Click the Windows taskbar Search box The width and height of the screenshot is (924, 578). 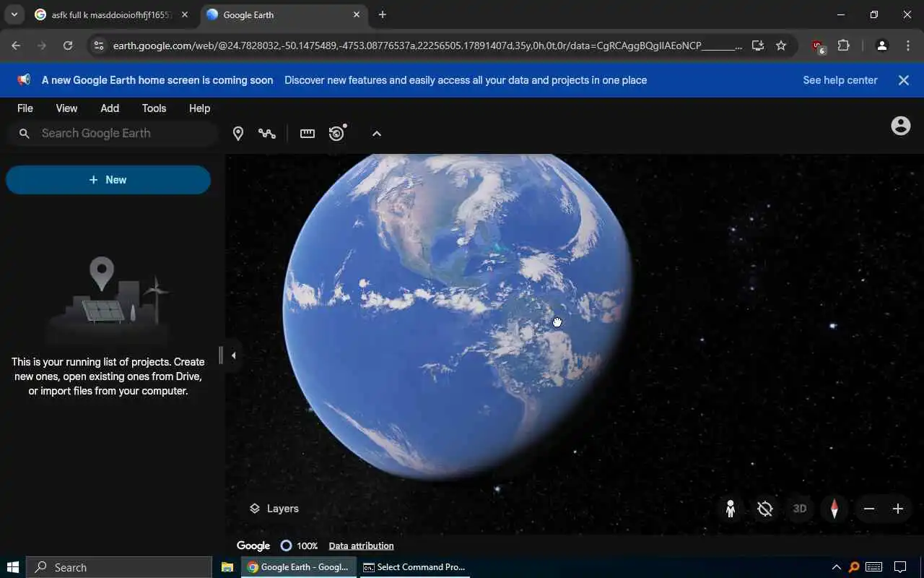coord(119,567)
